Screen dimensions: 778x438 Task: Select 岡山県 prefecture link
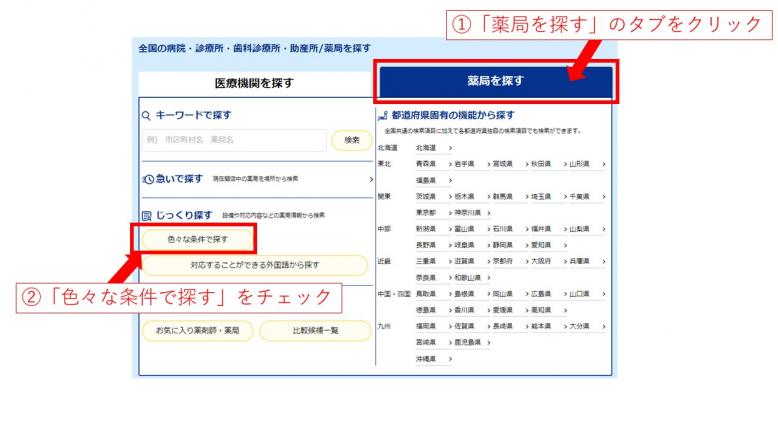(511, 294)
